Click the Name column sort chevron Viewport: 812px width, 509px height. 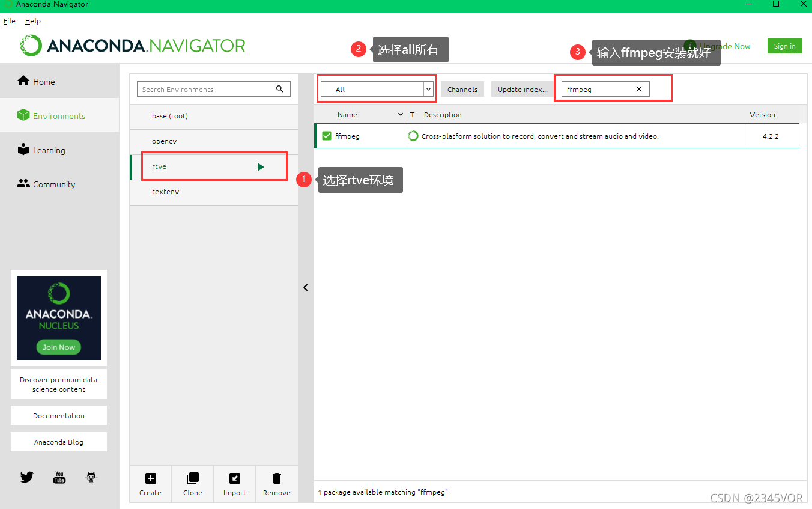[x=401, y=114]
